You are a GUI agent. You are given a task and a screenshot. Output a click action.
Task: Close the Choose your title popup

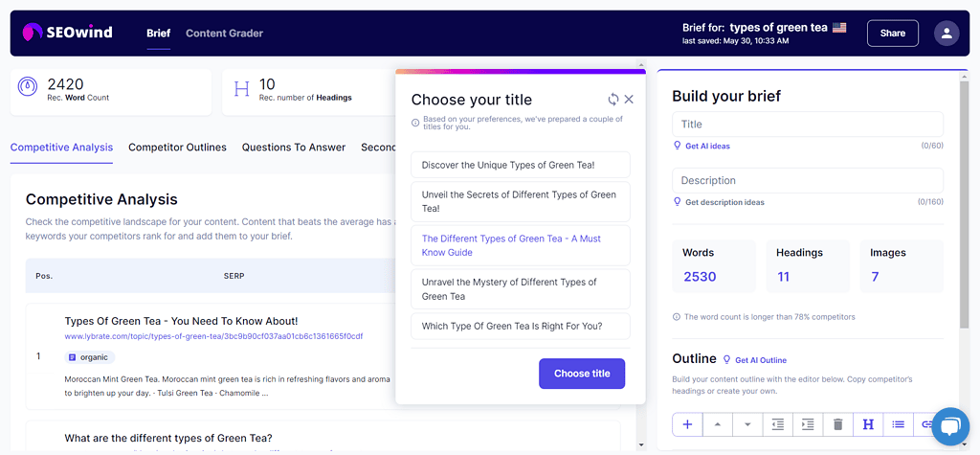pos(629,99)
